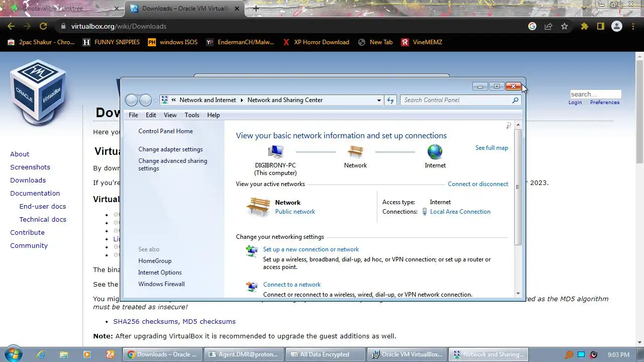Open Local Area Connection status
Viewport: 644px width, 362px height.
[460, 212]
